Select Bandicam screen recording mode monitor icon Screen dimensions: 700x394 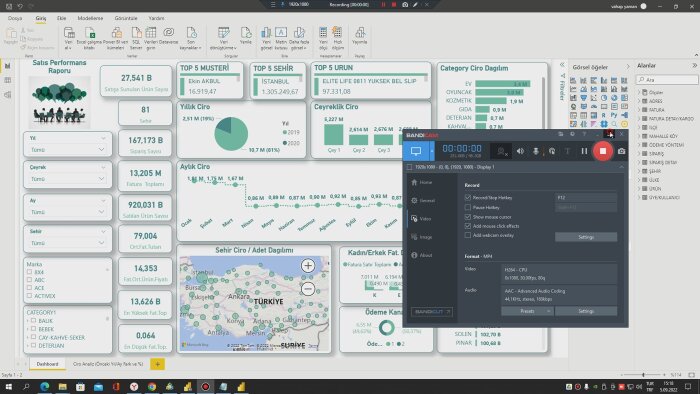(416, 151)
